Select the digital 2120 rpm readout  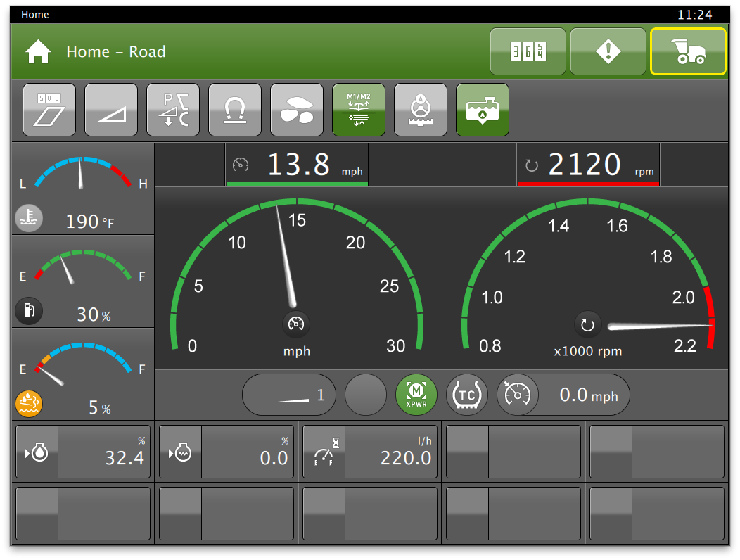click(x=588, y=165)
